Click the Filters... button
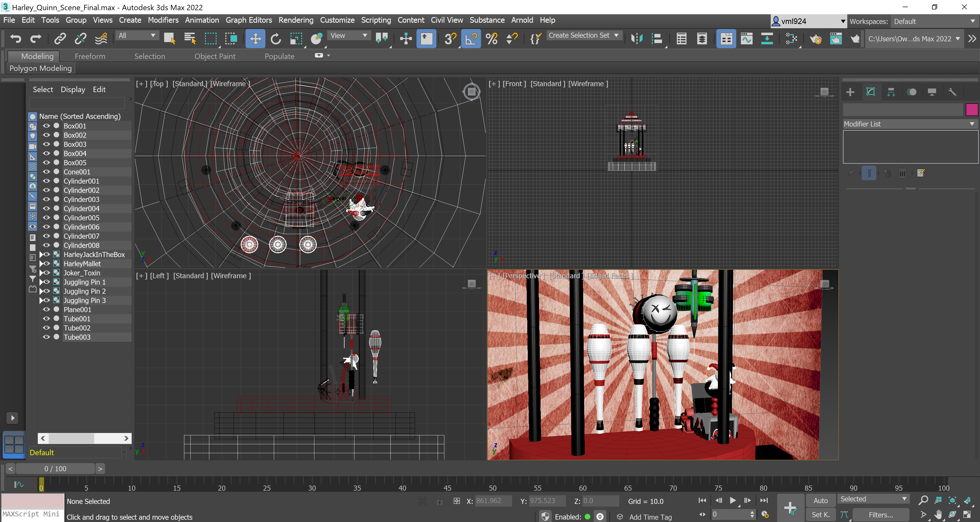 click(x=881, y=515)
